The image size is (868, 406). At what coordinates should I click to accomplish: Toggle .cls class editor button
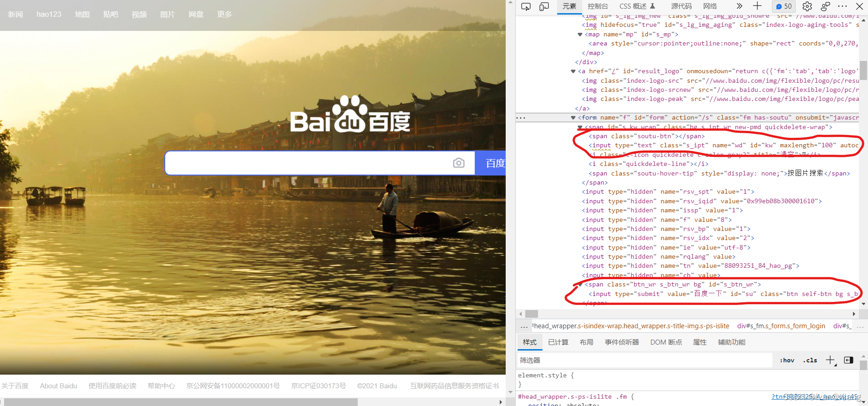point(810,360)
